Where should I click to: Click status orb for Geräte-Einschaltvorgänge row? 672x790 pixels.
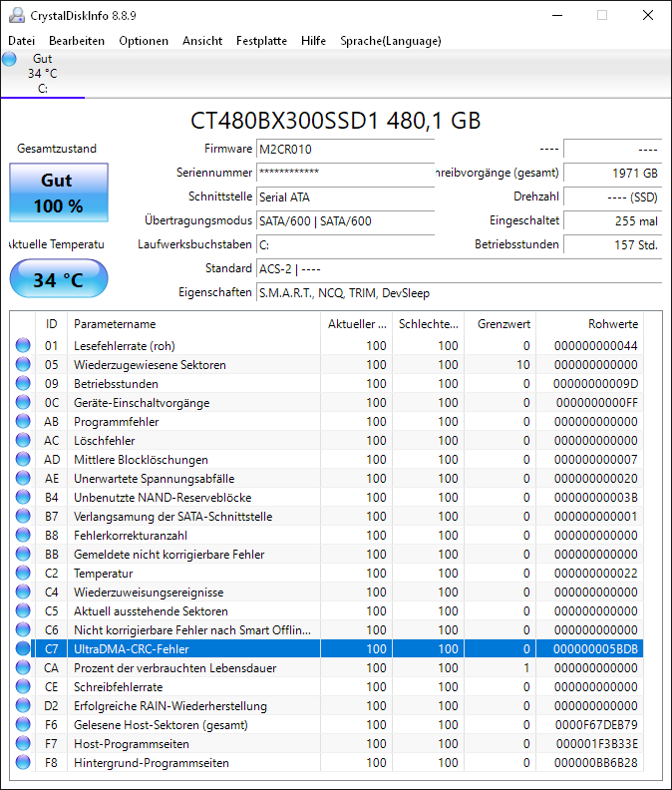(23, 403)
